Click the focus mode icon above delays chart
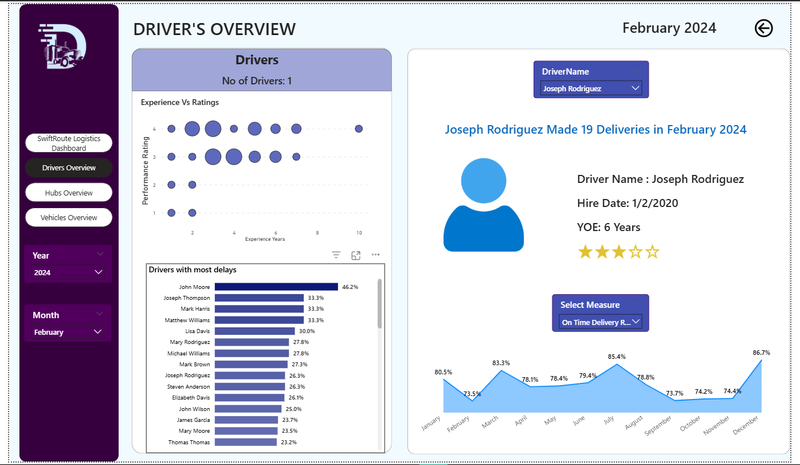This screenshot has height=465, width=800. pyautogui.click(x=356, y=255)
